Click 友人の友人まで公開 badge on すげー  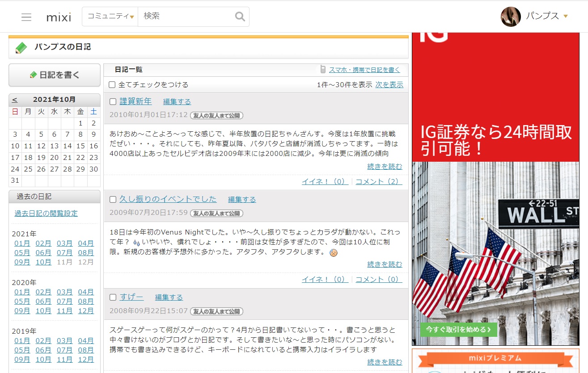(216, 311)
